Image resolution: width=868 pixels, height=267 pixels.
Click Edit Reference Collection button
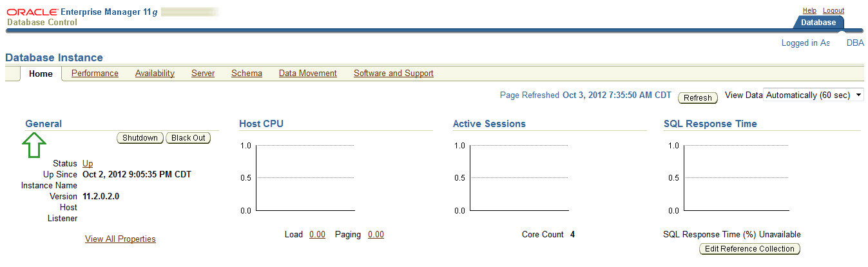click(x=750, y=249)
